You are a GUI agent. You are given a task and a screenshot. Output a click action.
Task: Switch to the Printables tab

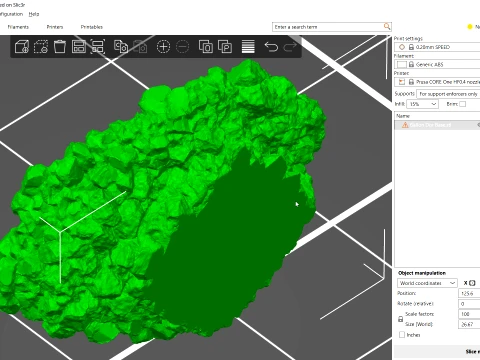pos(92,27)
